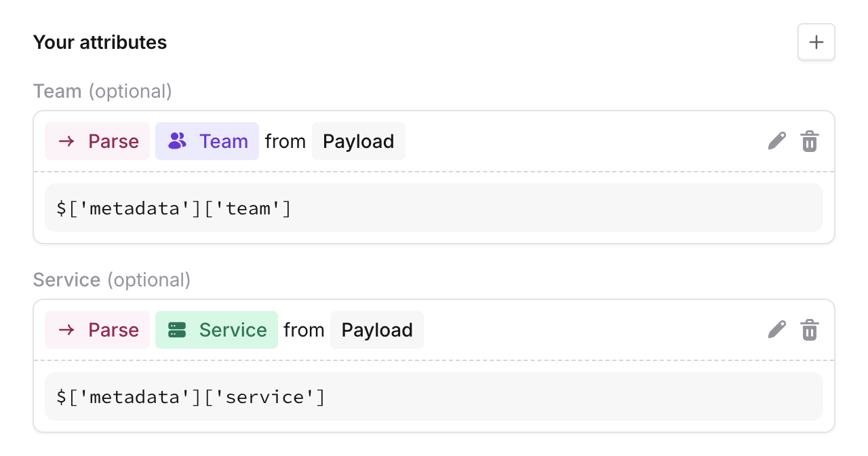Screen dimensions: 868x456
Task: Add a new attribute with the plus button
Action: click(816, 42)
